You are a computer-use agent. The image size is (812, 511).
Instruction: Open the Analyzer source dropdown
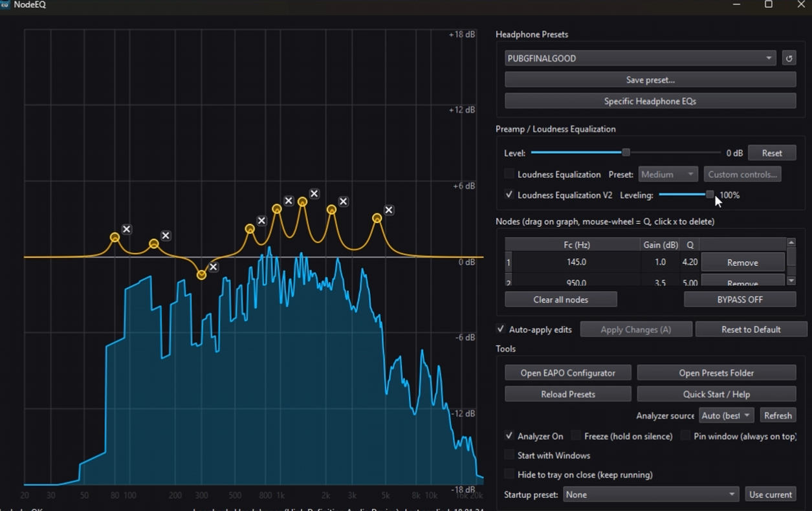pos(727,415)
